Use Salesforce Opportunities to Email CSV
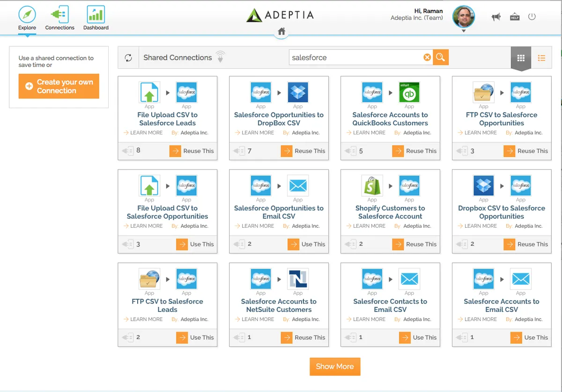 tap(307, 244)
